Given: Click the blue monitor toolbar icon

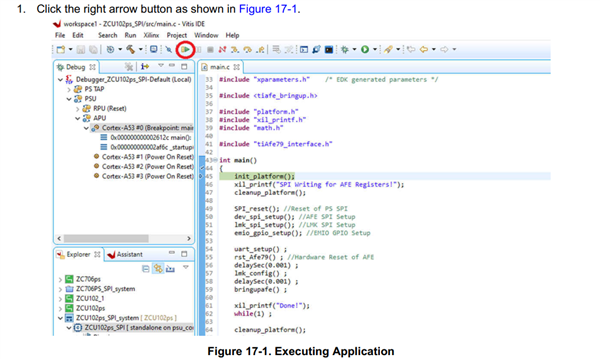Looking at the screenshot, I should click(x=153, y=49).
